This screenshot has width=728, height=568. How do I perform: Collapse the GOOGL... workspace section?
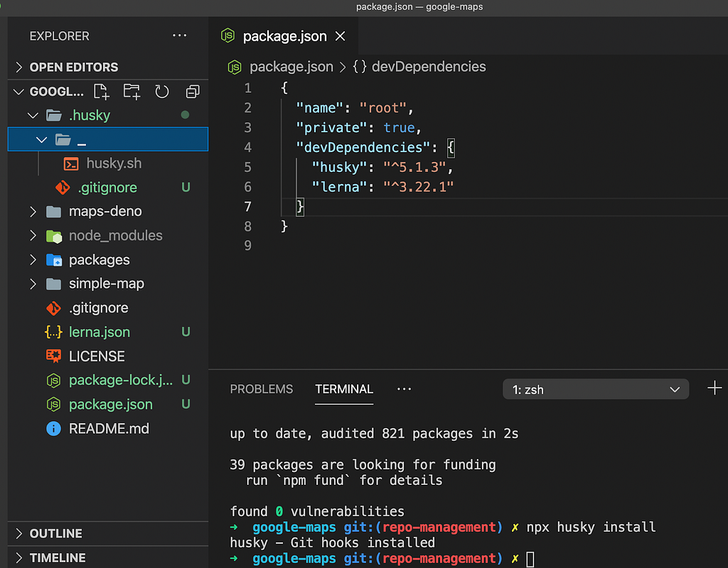tap(18, 92)
